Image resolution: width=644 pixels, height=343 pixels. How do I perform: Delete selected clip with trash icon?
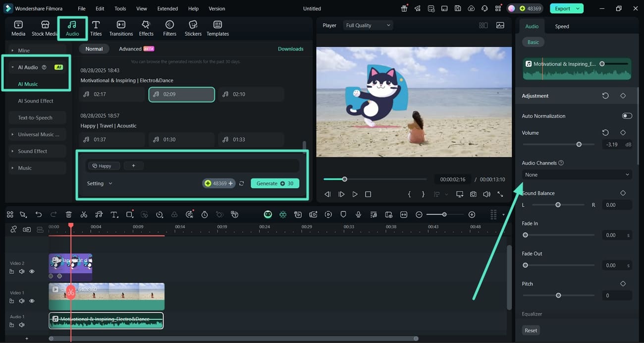click(69, 214)
